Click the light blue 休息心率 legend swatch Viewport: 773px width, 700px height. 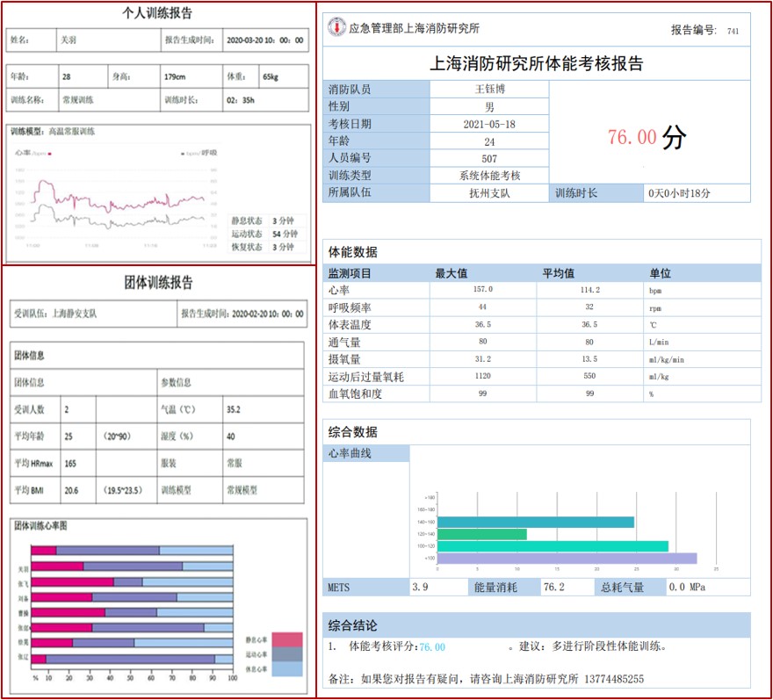point(287,669)
